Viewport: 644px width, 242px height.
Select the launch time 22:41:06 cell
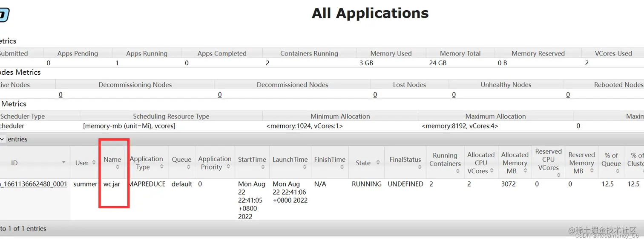click(290, 192)
